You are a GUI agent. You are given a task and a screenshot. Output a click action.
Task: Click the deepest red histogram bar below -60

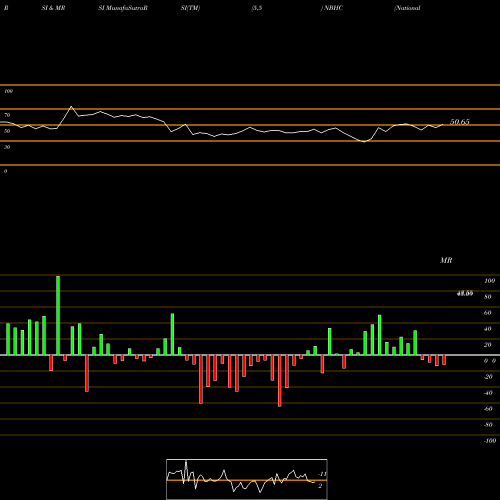[280, 381]
